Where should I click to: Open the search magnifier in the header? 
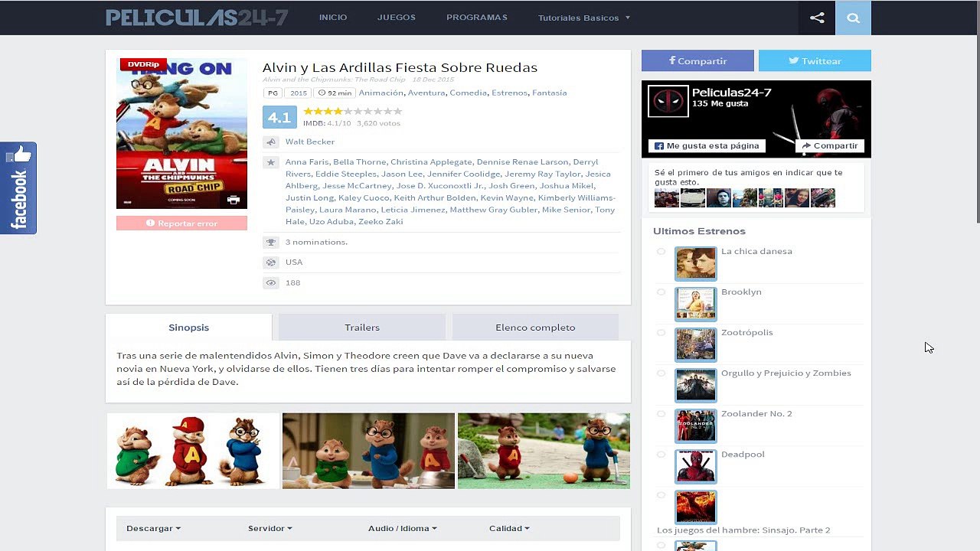[853, 18]
